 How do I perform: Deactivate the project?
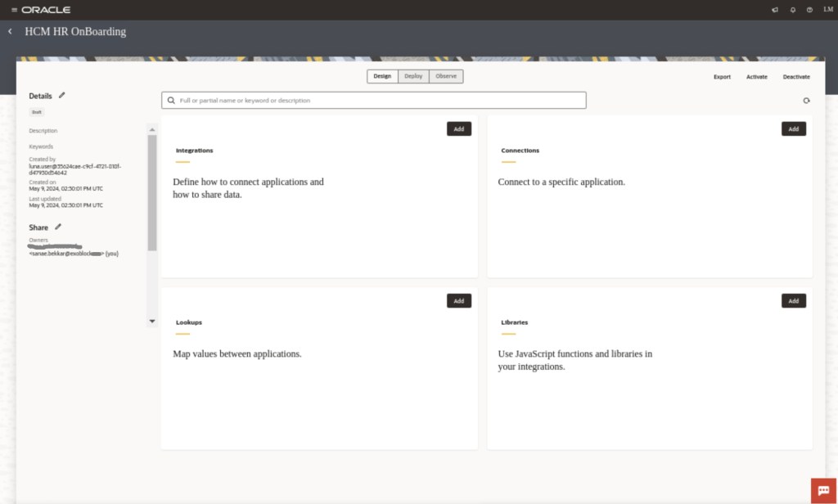click(795, 77)
